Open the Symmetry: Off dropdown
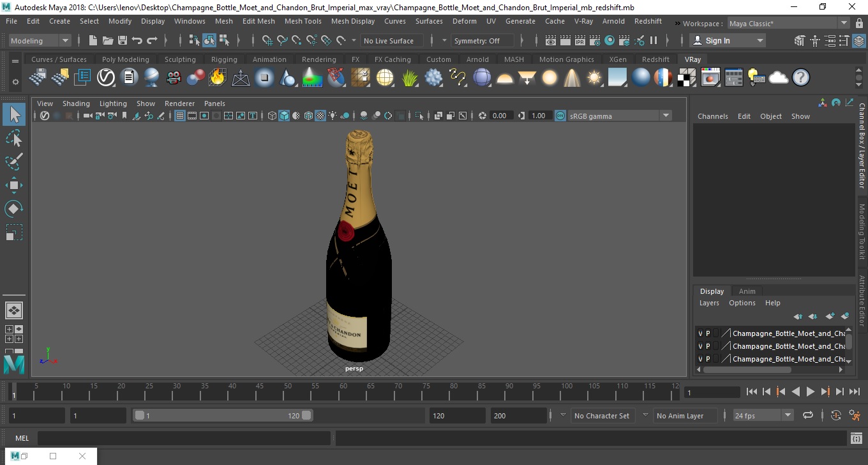 (483, 40)
